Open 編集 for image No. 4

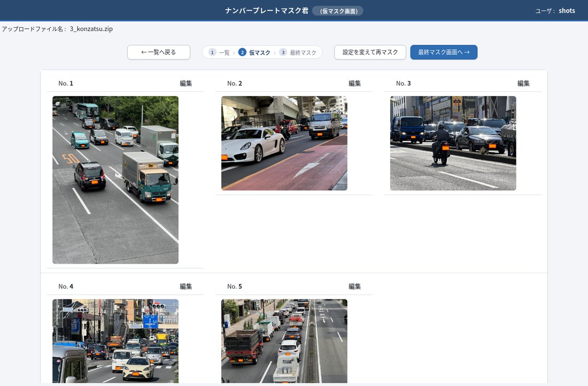pyautogui.click(x=186, y=286)
